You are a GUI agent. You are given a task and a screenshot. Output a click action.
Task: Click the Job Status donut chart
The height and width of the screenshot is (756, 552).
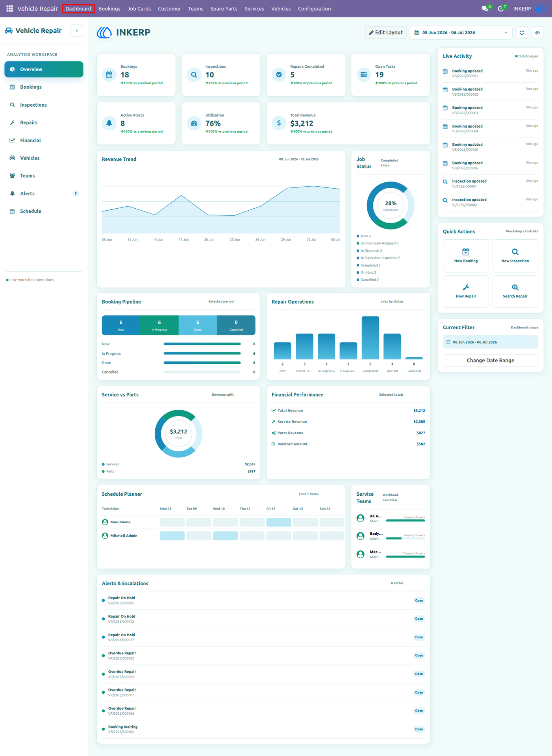click(391, 206)
